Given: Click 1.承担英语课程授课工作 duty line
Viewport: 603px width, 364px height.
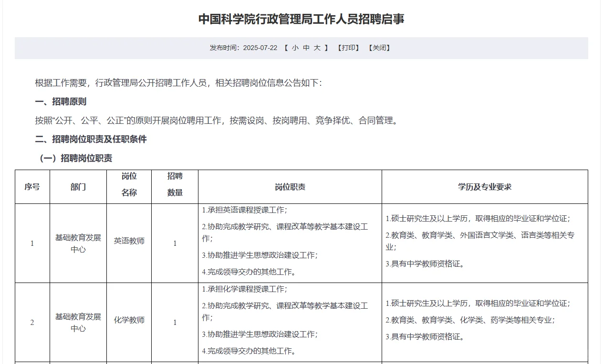Looking at the screenshot, I should 245,210.
